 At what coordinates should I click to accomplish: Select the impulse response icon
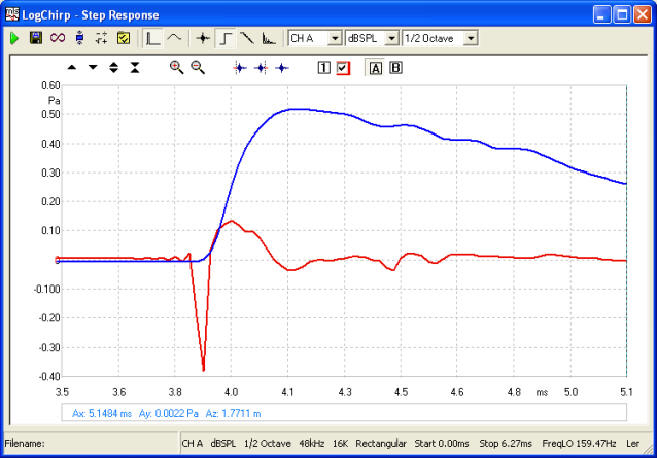pyautogui.click(x=203, y=39)
